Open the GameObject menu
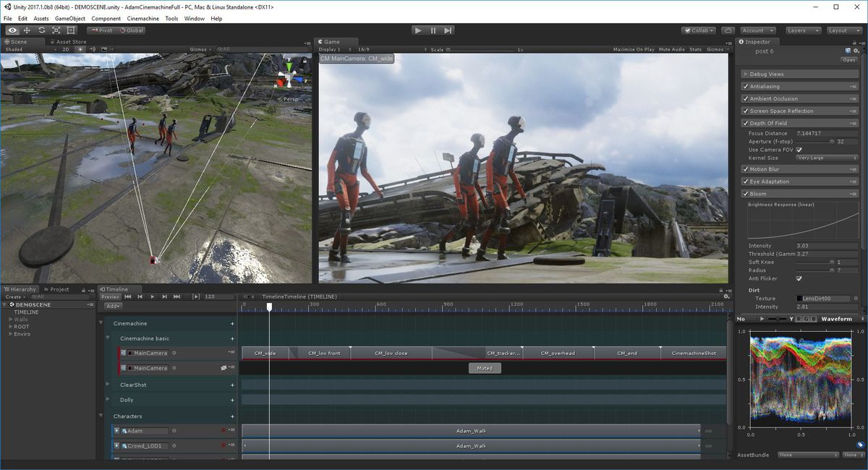The image size is (868, 470). [70, 18]
